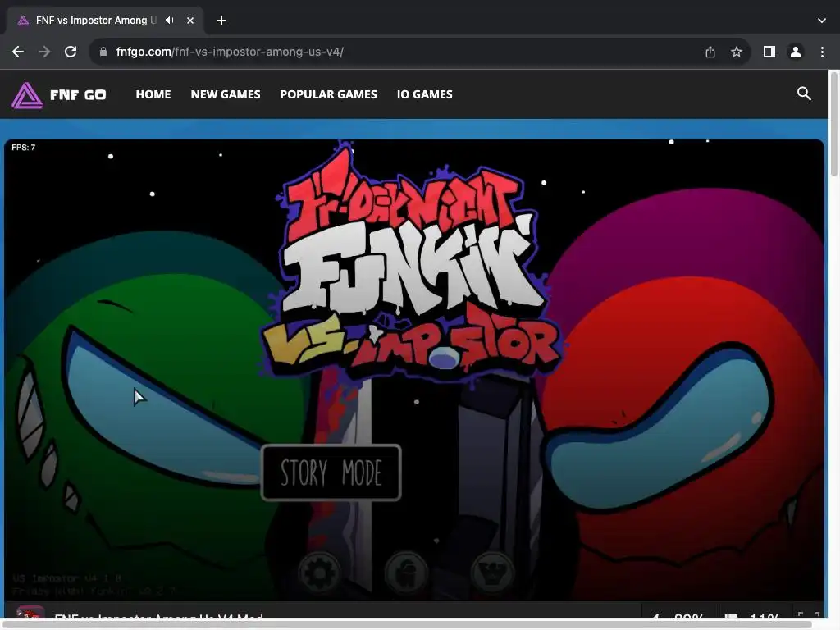840x630 pixels.
Task: Click the crewmate icon game button
Action: (407, 572)
